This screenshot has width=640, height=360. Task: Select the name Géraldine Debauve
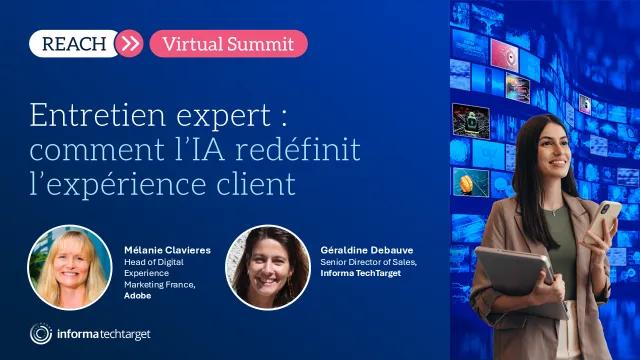point(367,250)
